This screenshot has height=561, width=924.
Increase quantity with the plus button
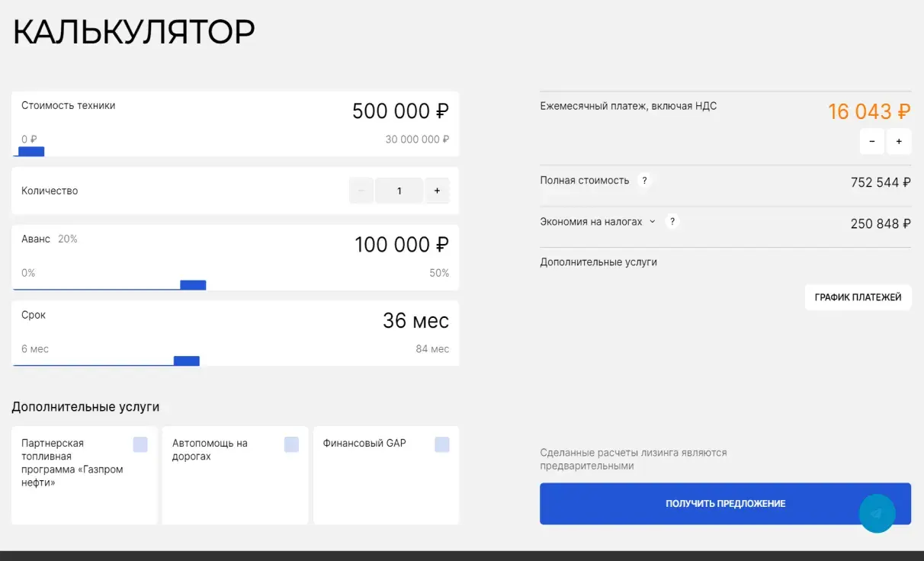click(437, 191)
